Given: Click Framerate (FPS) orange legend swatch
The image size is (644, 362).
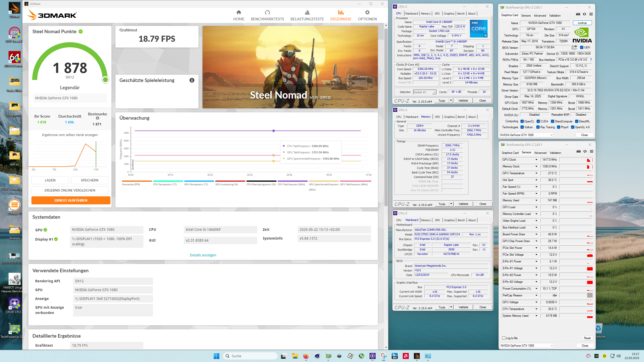Looking at the screenshot, I should click(137, 181).
